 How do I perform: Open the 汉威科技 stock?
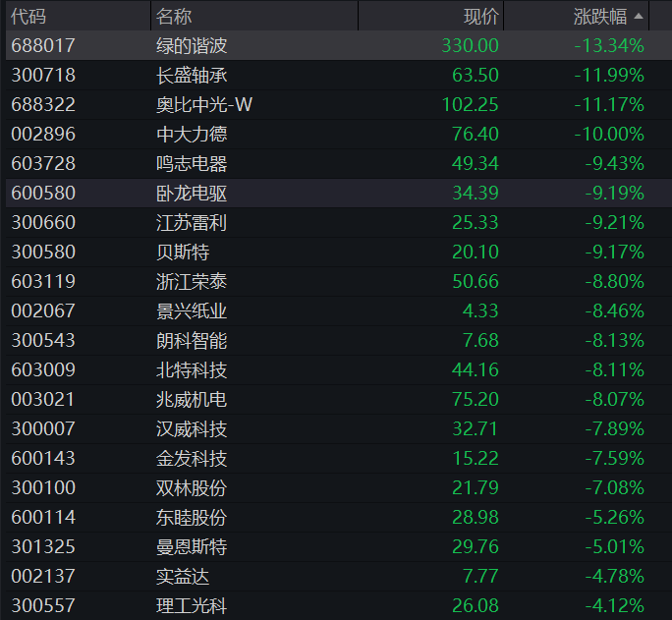coord(192,429)
